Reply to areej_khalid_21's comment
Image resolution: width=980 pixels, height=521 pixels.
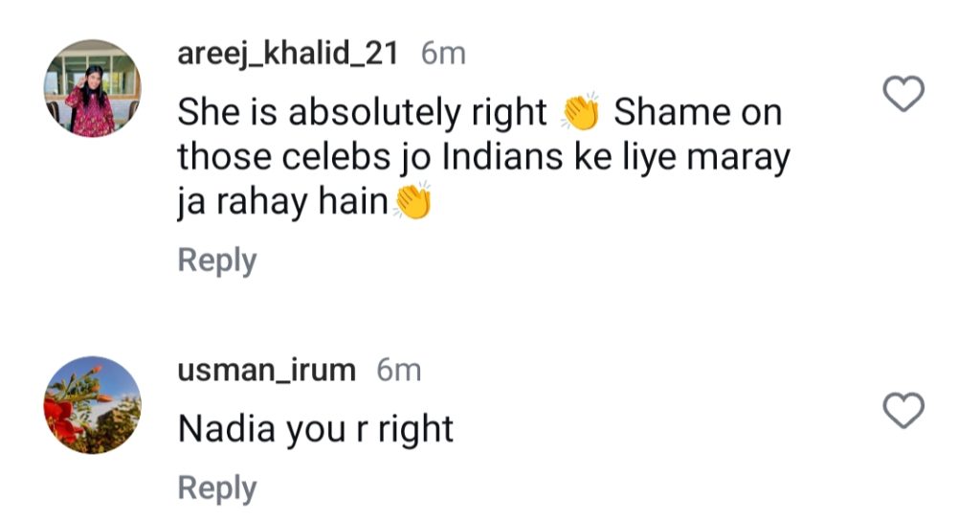217,260
